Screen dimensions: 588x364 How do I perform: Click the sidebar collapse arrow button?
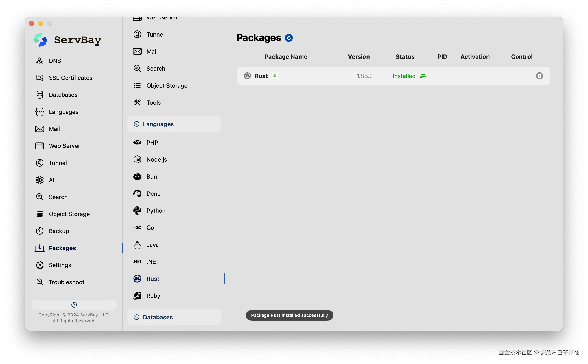click(x=74, y=305)
